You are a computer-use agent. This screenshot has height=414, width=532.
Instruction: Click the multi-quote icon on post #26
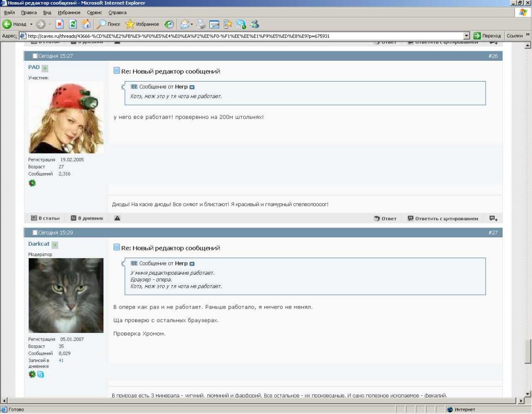pos(493,218)
